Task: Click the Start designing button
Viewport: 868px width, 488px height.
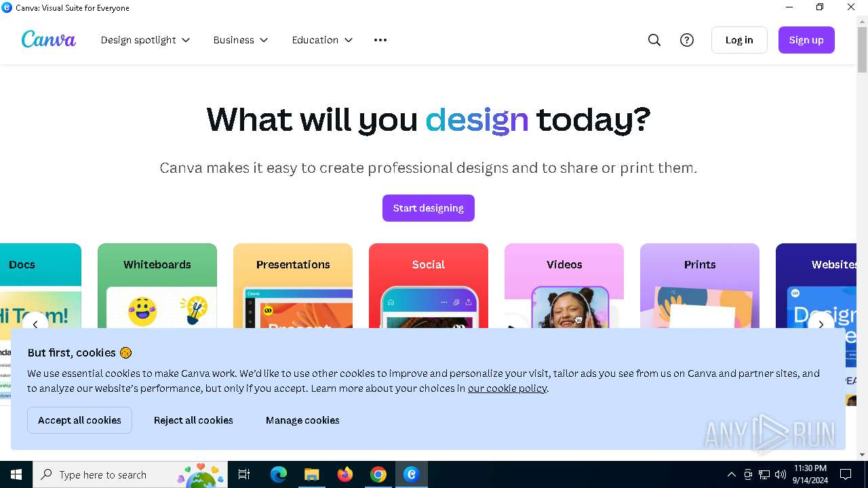Action: 429,208
